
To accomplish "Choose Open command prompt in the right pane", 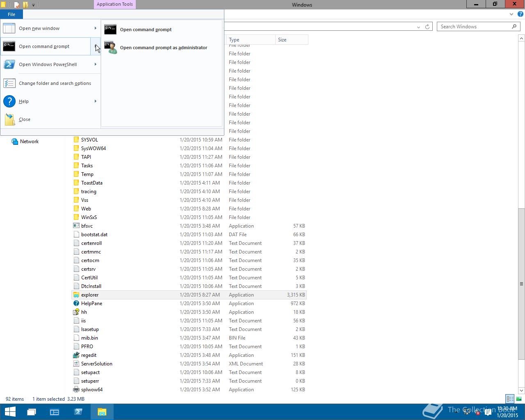I will 162,30.
